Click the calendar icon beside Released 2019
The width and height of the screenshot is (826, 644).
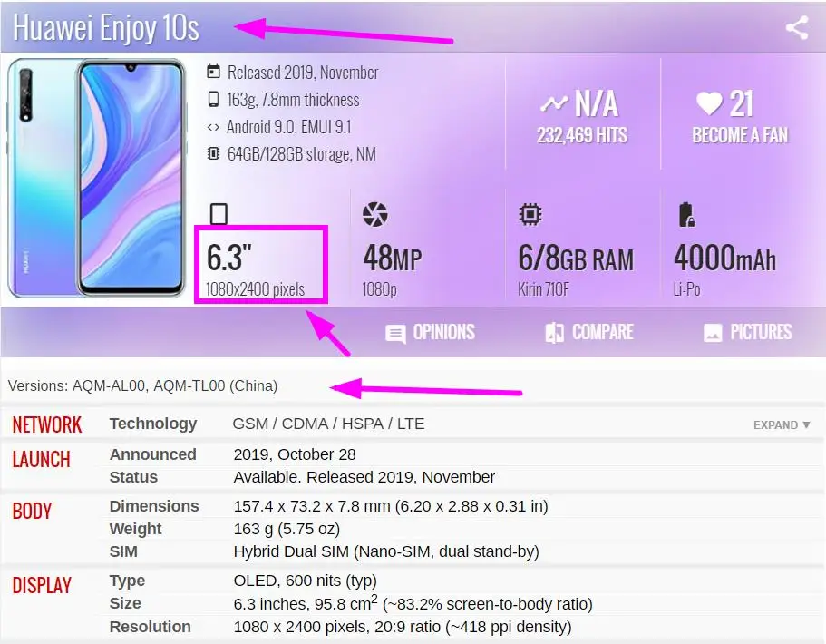pyautogui.click(x=213, y=72)
